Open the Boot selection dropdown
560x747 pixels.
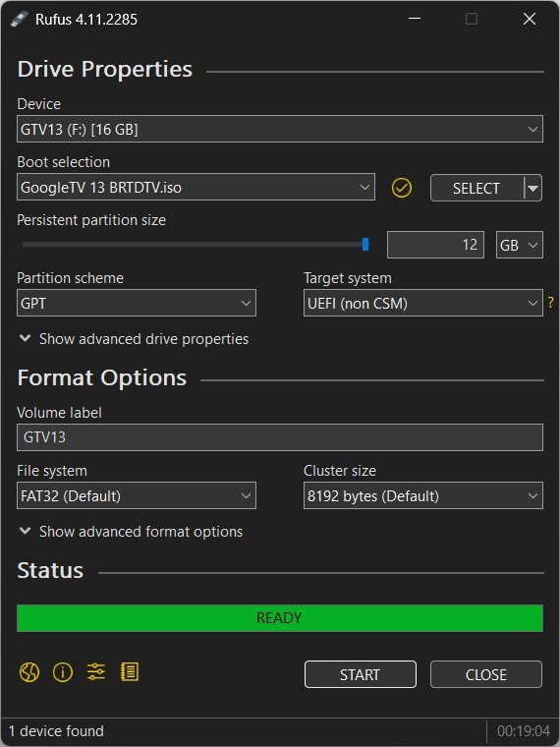[x=196, y=187]
